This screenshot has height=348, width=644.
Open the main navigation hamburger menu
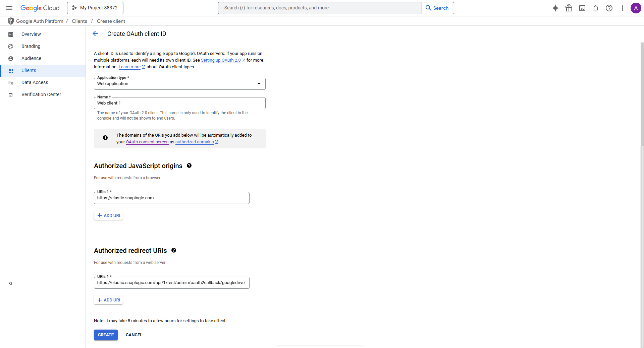9,8
